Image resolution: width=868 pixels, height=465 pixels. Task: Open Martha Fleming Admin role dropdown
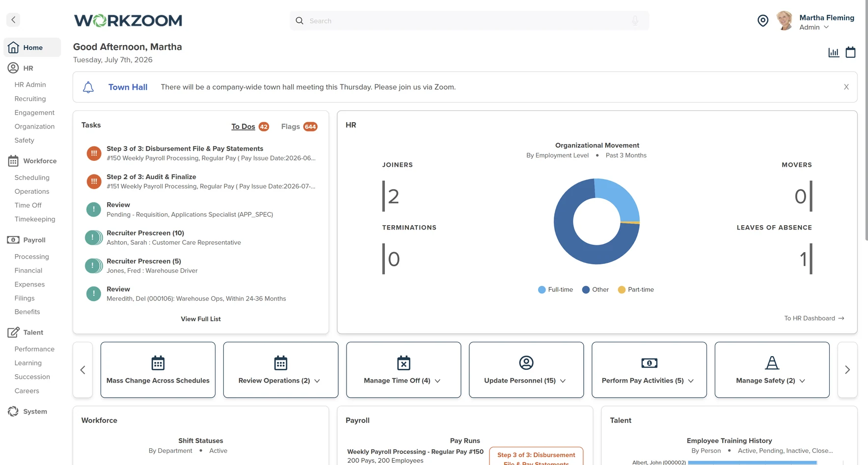(814, 27)
